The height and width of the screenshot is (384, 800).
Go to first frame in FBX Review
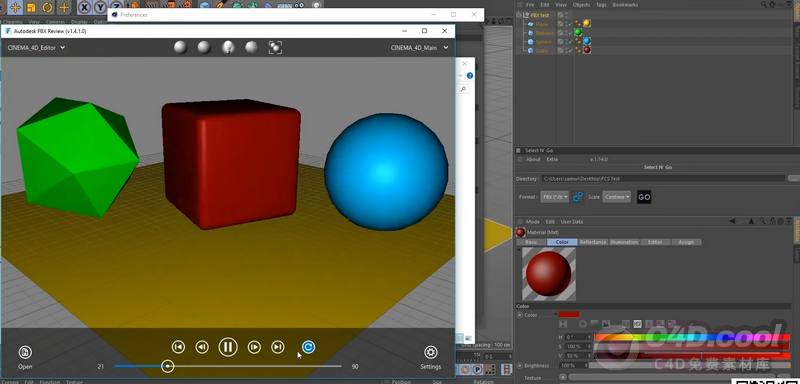coord(178,347)
